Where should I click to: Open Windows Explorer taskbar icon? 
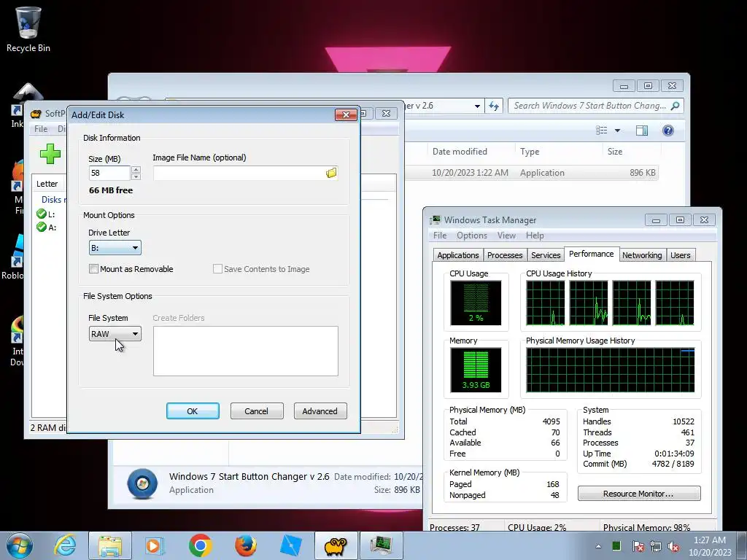110,545
